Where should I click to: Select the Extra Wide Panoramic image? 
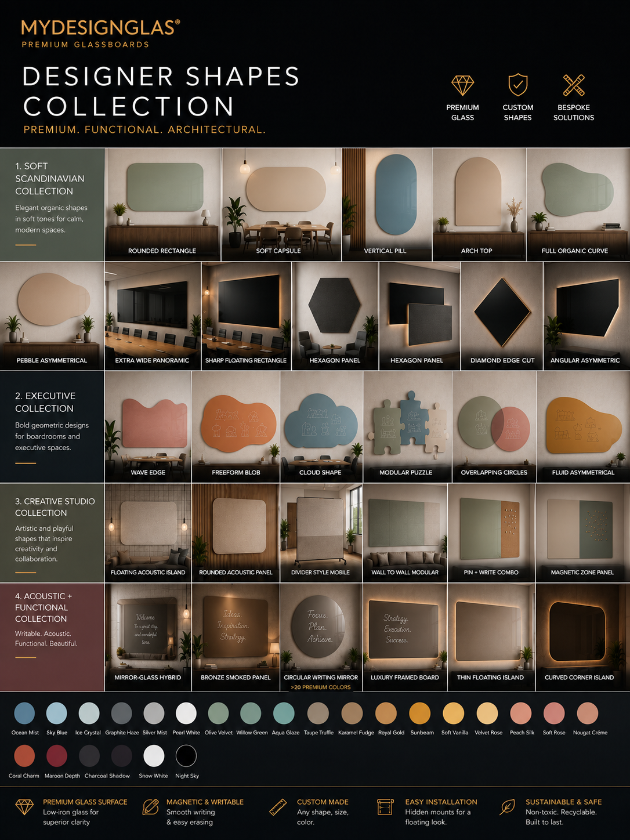(x=153, y=316)
